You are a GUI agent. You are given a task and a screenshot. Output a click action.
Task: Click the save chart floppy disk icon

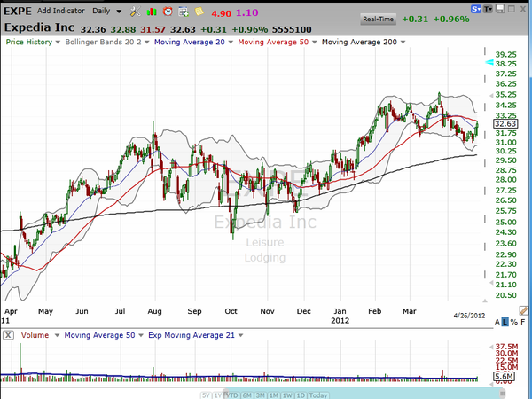click(x=500, y=9)
